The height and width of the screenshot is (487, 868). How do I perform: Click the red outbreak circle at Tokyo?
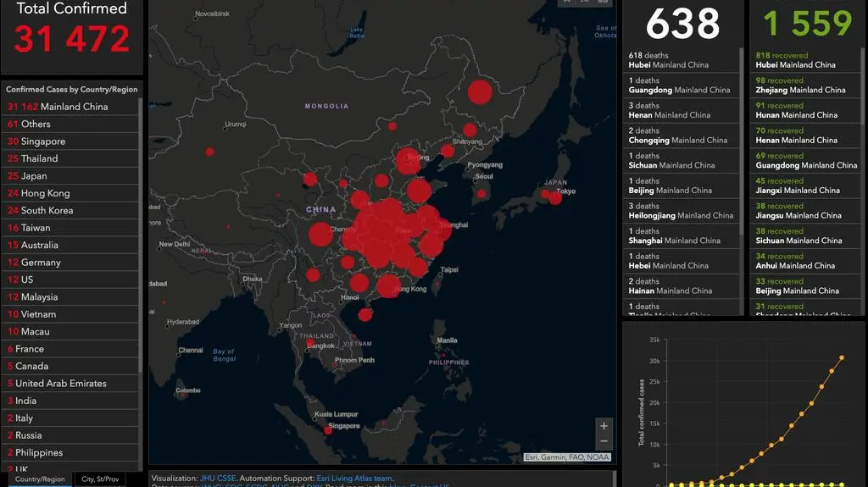click(555, 197)
